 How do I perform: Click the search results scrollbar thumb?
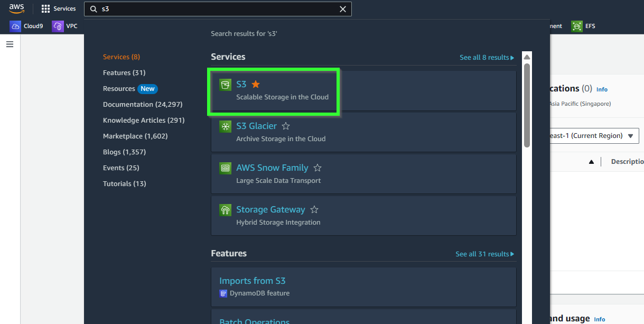pos(527,105)
